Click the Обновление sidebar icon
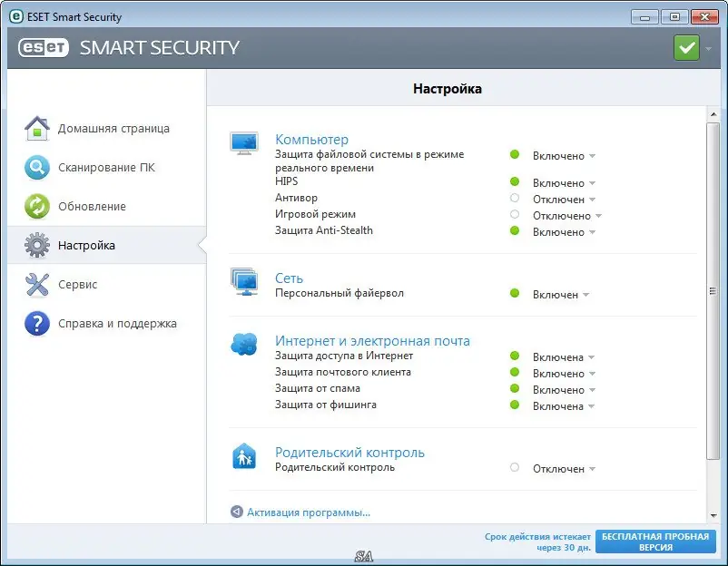Image resolution: width=728 pixels, height=566 pixels. tap(37, 206)
